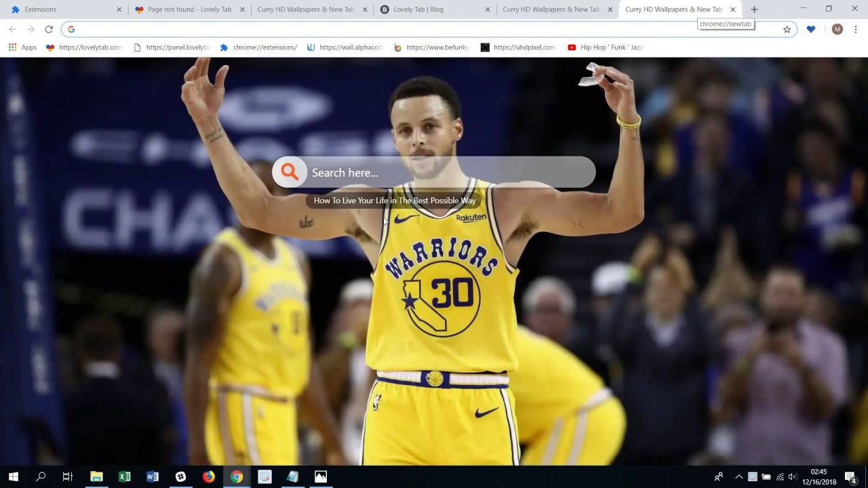Open the Chrome customize menu
Screen dimensions: 868x488
pos(856,29)
